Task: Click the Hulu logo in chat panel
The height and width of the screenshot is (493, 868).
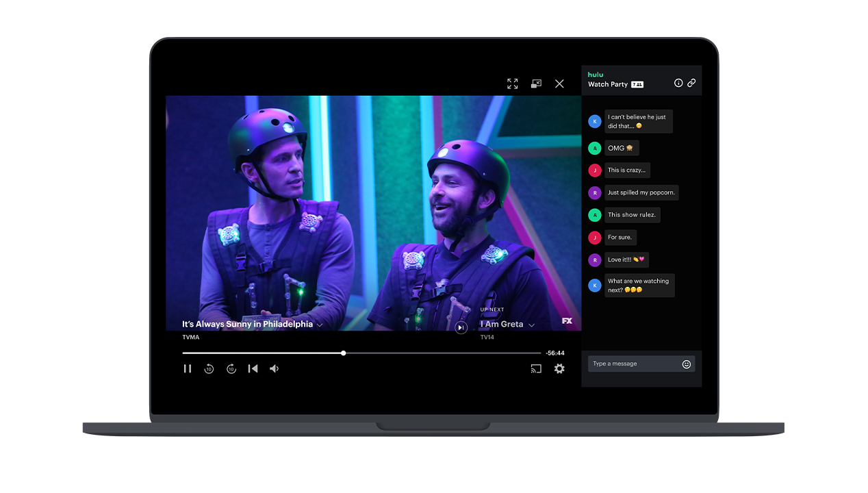Action: [596, 75]
